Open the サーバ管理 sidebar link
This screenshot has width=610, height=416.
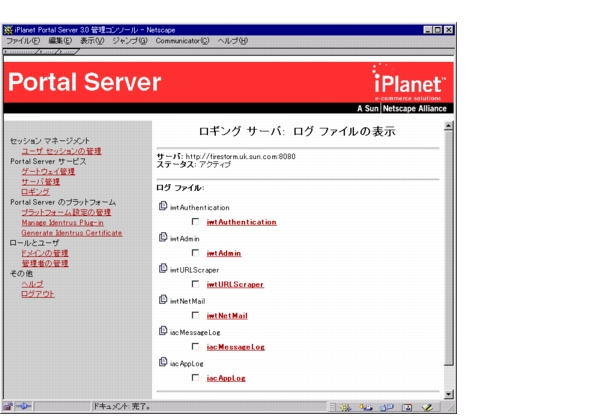[x=40, y=182]
